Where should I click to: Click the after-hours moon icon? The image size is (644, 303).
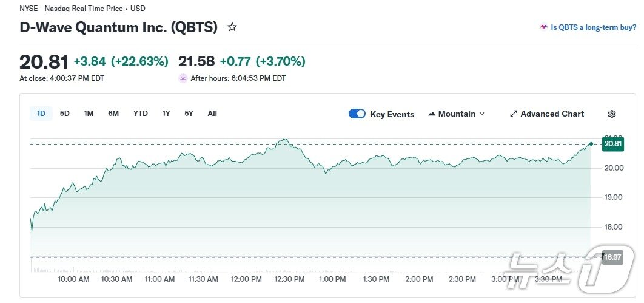[183, 78]
